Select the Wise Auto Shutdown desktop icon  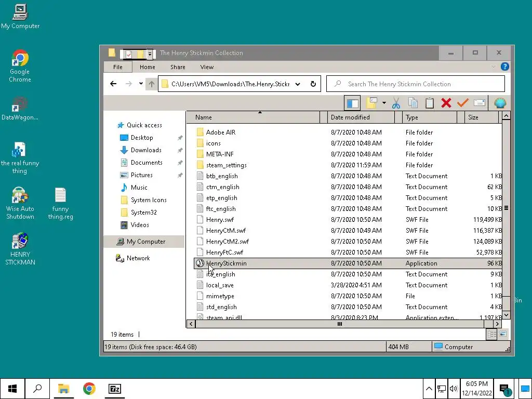[20, 203]
